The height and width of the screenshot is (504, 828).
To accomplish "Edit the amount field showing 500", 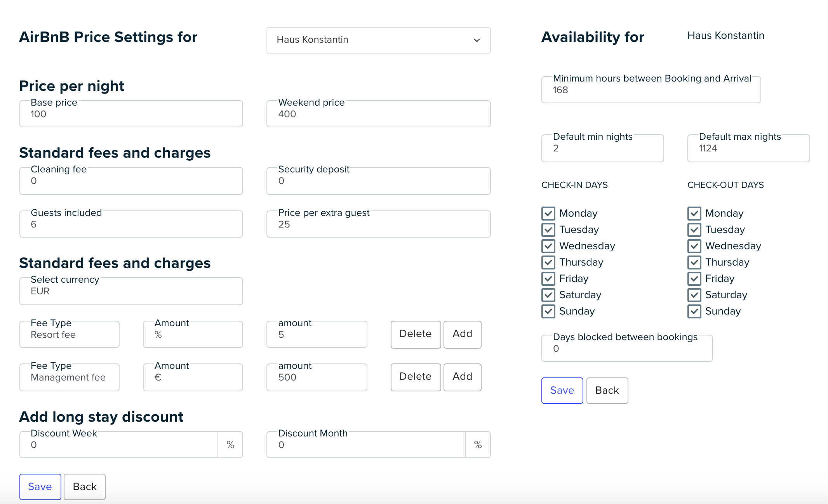I will 317,377.
